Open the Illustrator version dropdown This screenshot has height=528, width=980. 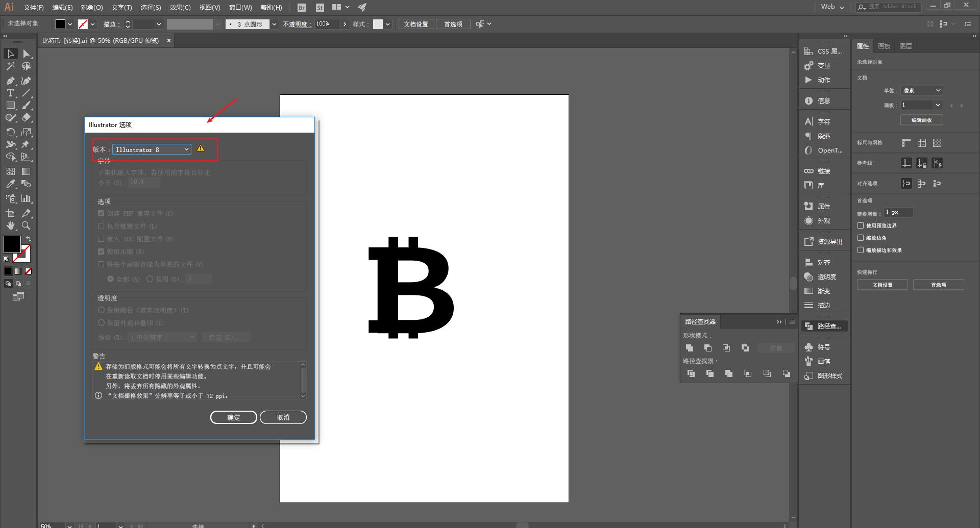click(152, 149)
